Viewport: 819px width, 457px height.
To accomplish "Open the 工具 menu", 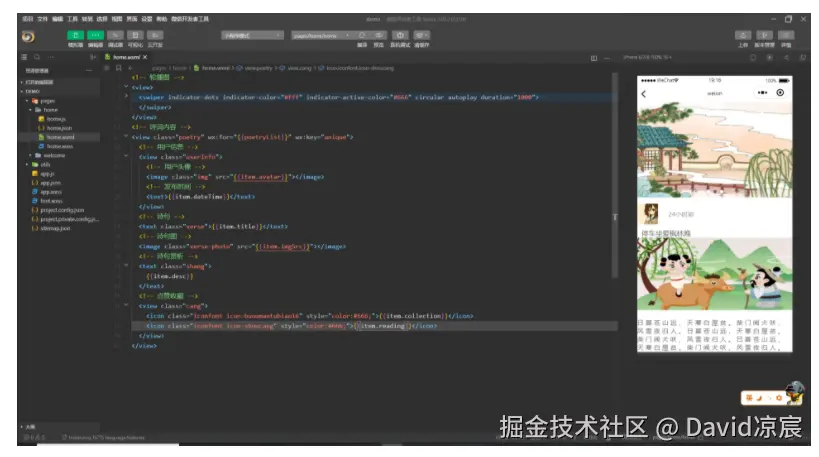I will [72, 19].
